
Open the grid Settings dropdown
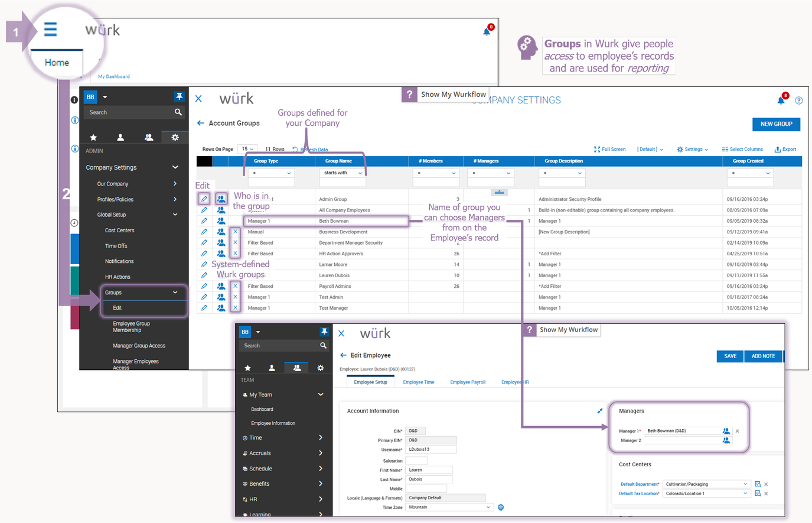click(693, 150)
